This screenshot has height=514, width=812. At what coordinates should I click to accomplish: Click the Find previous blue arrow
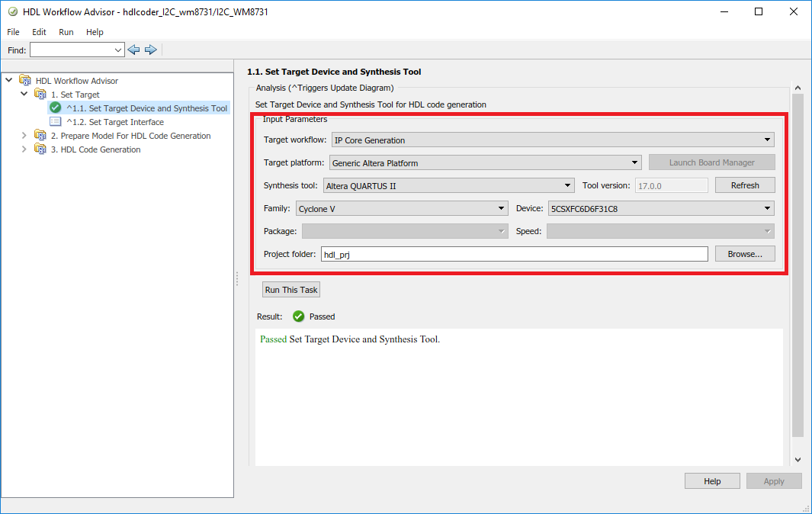[133, 50]
